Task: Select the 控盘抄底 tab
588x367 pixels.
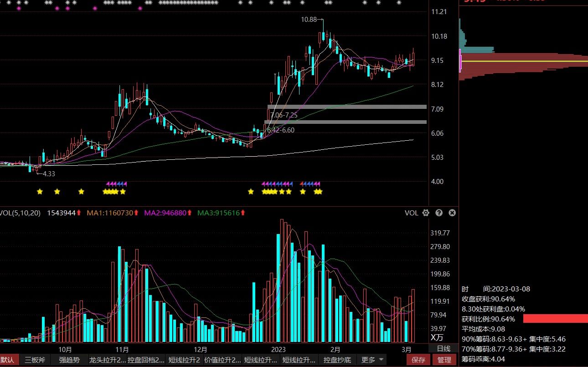Action: tap(337, 360)
